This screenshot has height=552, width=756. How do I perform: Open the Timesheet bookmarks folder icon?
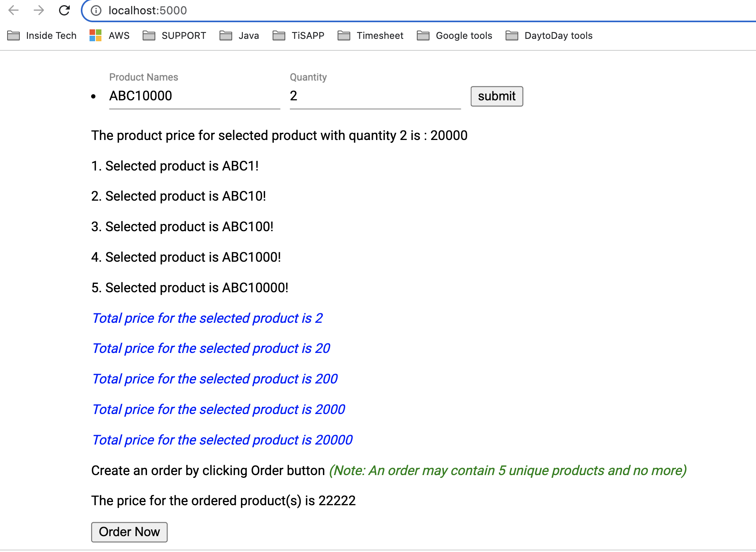click(x=344, y=35)
